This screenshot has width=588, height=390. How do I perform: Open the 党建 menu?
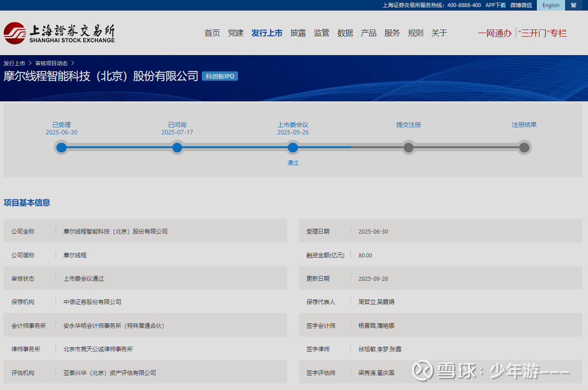(236, 33)
